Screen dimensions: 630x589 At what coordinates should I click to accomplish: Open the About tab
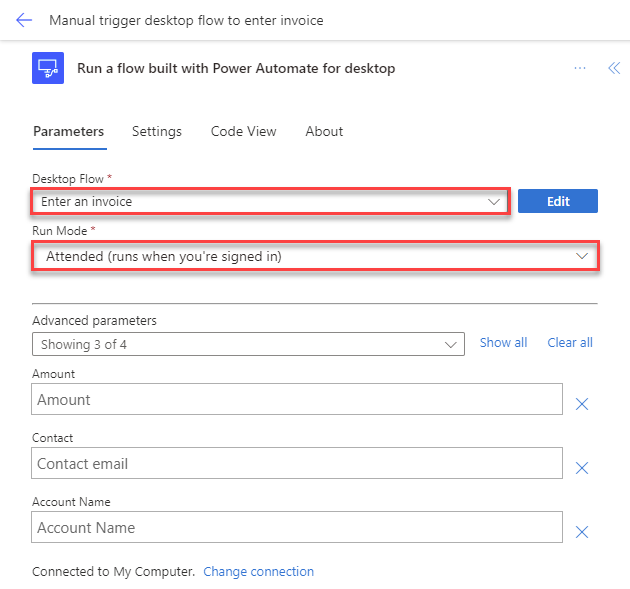(324, 131)
